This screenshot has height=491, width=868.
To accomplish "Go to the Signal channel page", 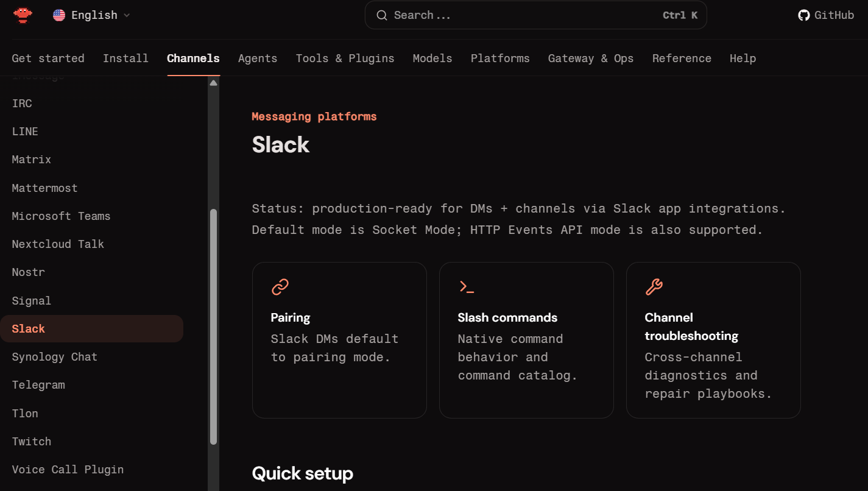I will pyautogui.click(x=91, y=301).
